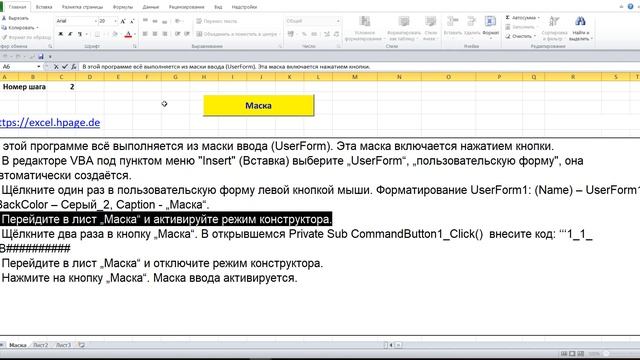
Task: Switch to the Рецензирование ribbon tab
Action: 186,7
